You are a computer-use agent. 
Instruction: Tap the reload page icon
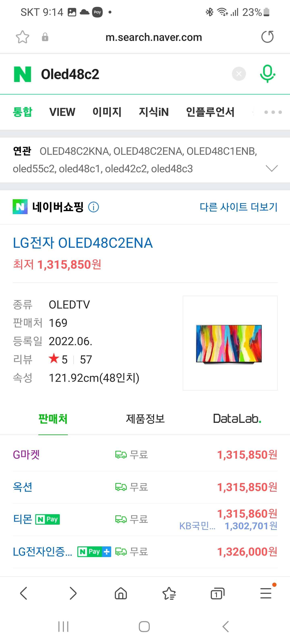(x=267, y=37)
